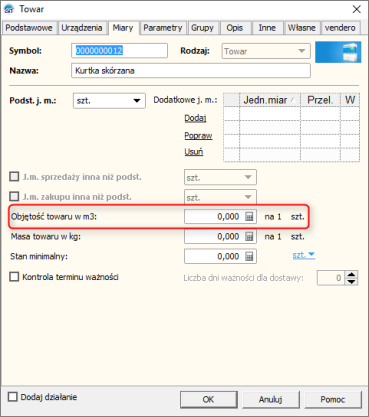Increase Liczba dni ważności stepper value

(352, 274)
